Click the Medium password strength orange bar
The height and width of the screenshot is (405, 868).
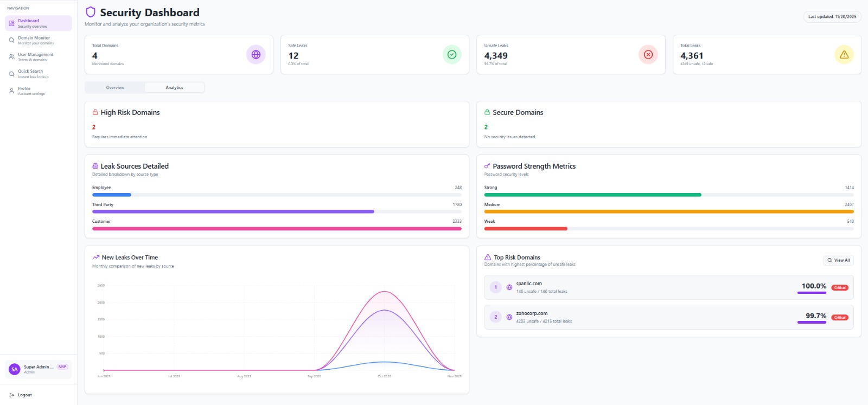(668, 211)
